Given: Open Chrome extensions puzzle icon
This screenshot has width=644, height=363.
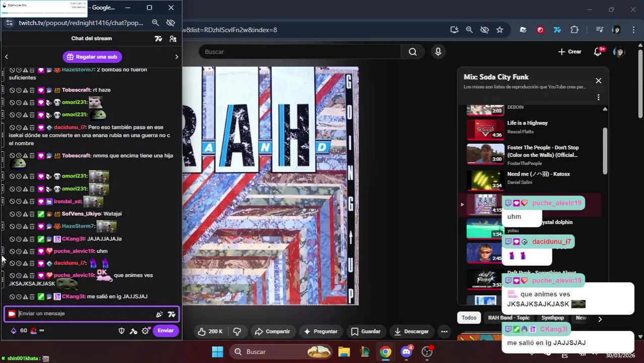Looking at the screenshot, I should point(574,30).
